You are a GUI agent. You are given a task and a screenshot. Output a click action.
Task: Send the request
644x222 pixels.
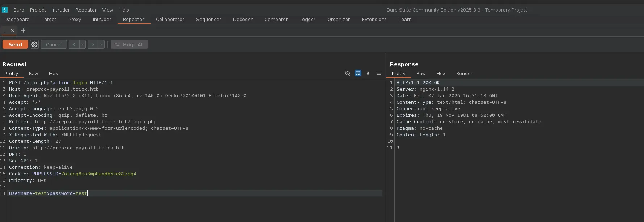[15, 44]
